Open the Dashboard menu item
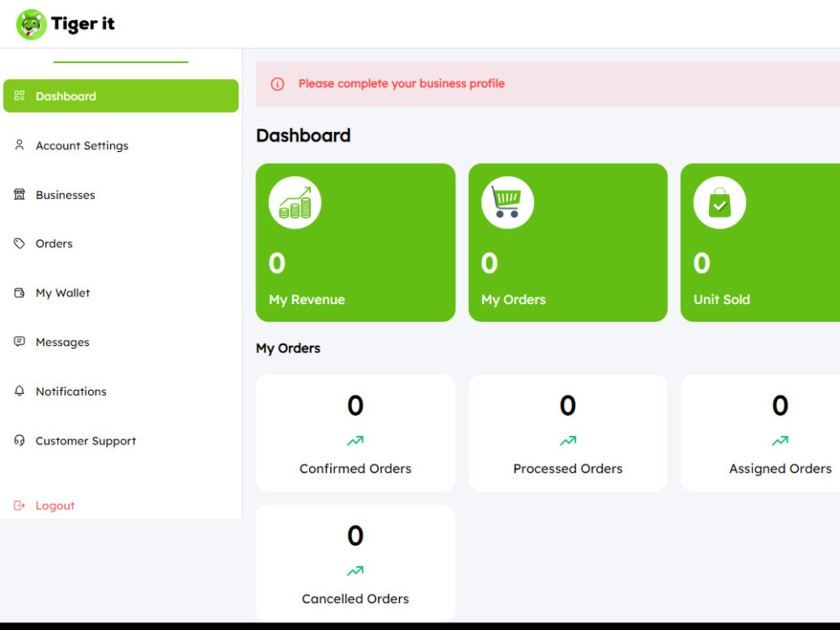Viewport: 840px width, 630px height. pyautogui.click(x=121, y=96)
